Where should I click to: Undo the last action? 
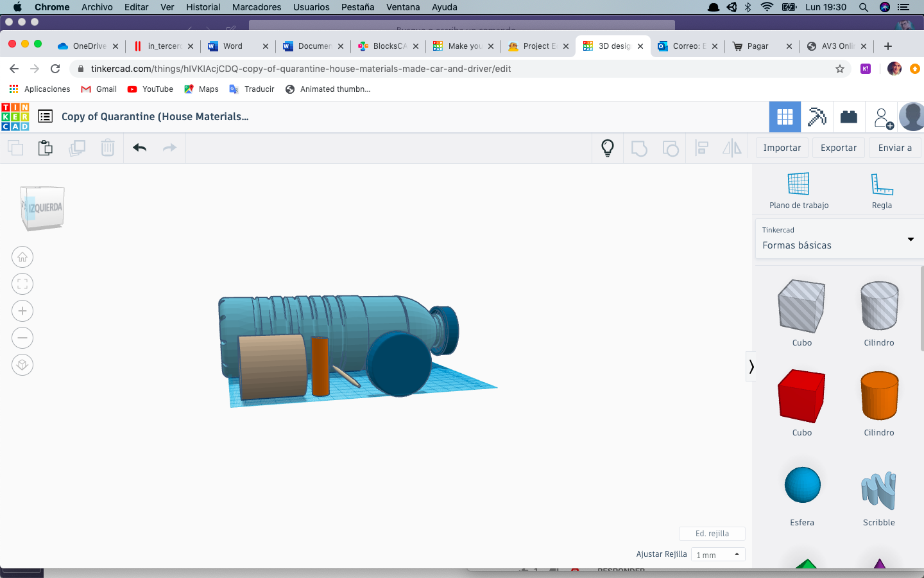point(139,148)
